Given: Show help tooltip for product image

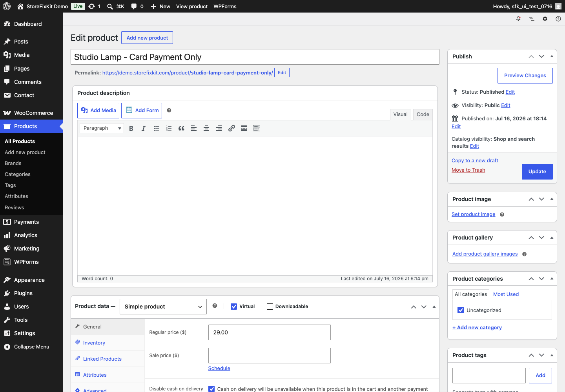Looking at the screenshot, I should pyautogui.click(x=502, y=214).
